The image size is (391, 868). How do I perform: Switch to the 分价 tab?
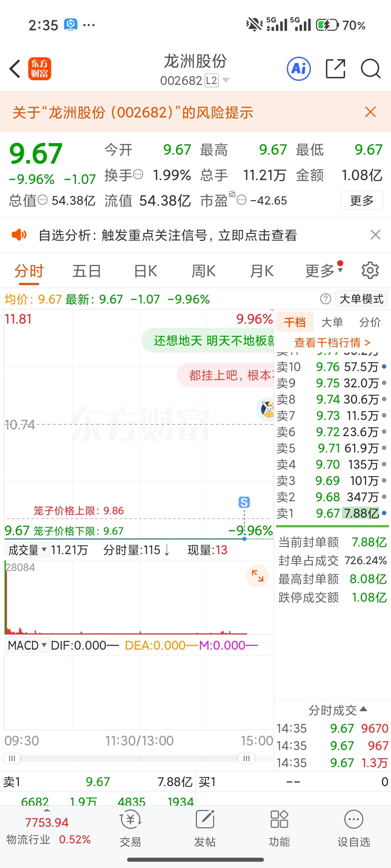370,322
